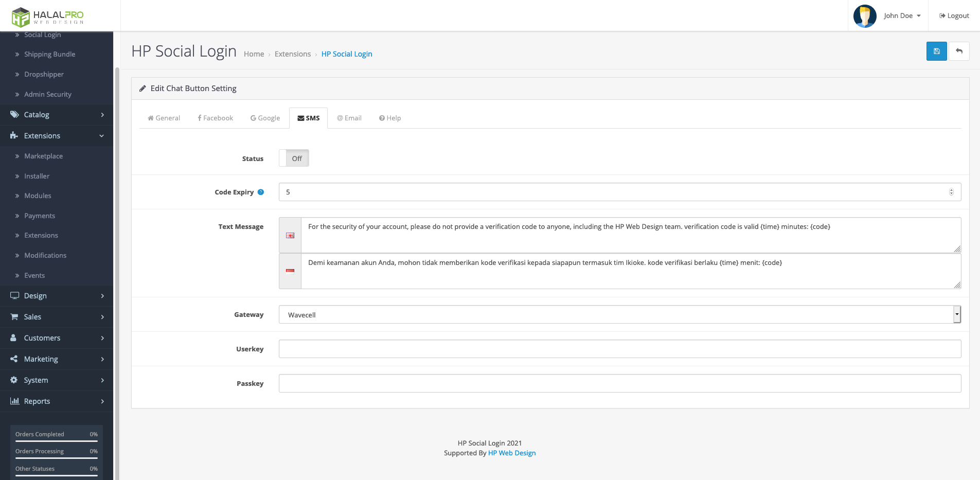Click the Catalog tags icon in sidebar
Viewport: 980px width, 480px height.
click(x=14, y=115)
